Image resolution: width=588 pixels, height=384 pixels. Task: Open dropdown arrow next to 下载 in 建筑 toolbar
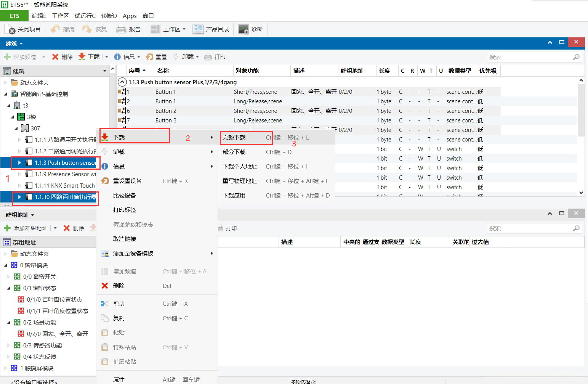tap(107, 57)
